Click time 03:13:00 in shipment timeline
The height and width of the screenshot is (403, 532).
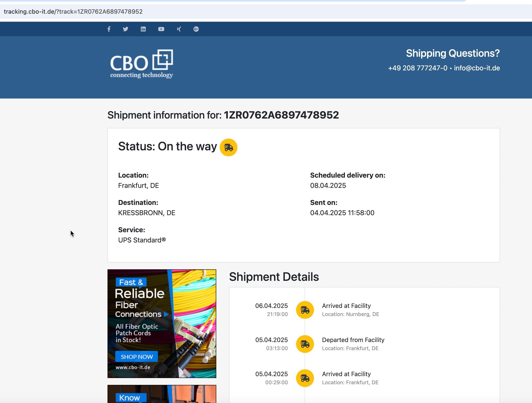(277, 348)
